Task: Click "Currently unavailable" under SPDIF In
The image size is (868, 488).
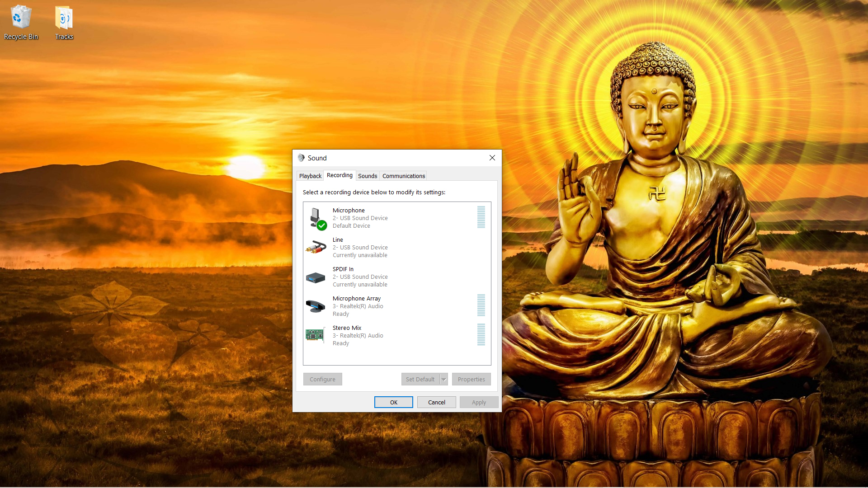Action: point(360,284)
